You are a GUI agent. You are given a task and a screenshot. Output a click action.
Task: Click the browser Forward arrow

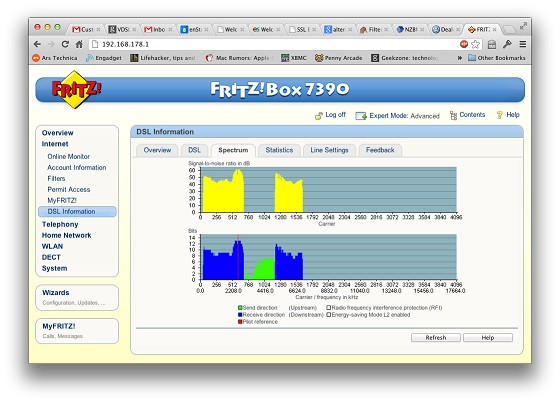click(x=51, y=44)
